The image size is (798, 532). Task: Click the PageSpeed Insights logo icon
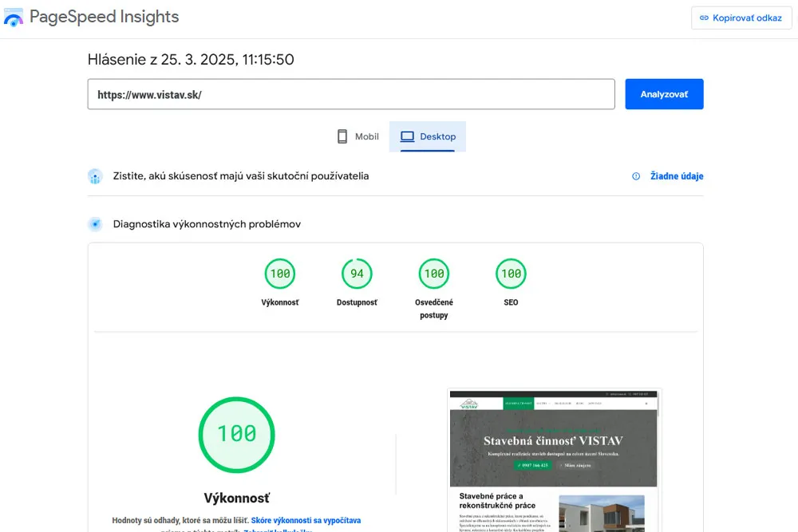[x=14, y=18]
